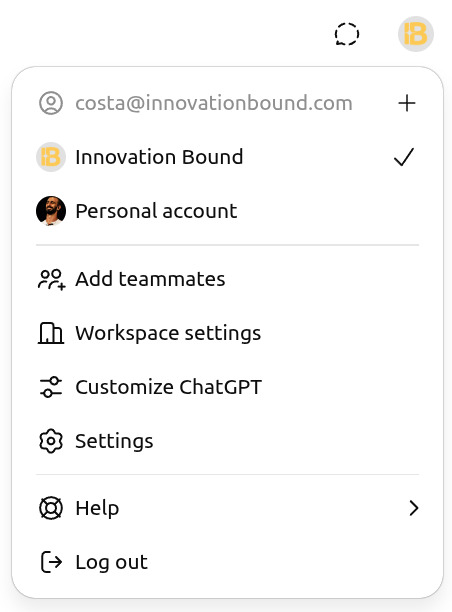Click the IB profile avatar at top
The image size is (452, 612).
click(x=415, y=34)
